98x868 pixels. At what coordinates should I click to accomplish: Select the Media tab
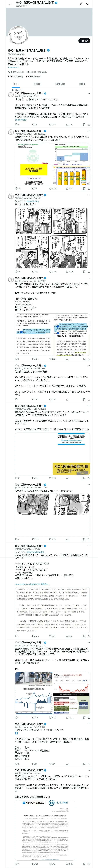tap(82, 84)
